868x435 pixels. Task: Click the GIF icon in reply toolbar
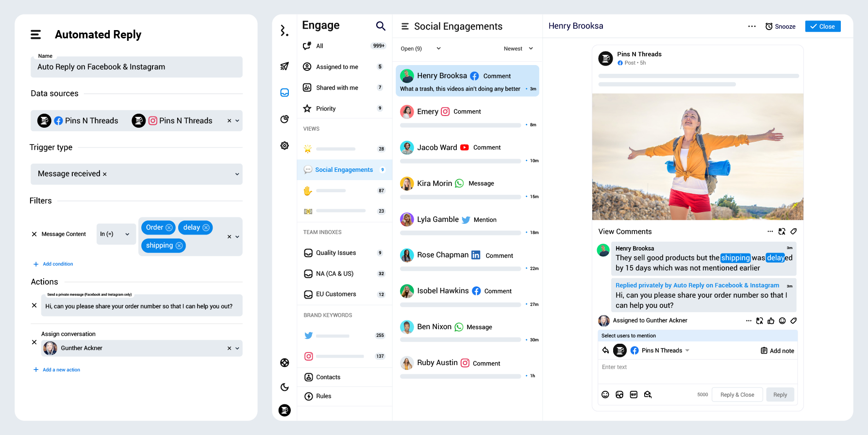[x=634, y=395]
